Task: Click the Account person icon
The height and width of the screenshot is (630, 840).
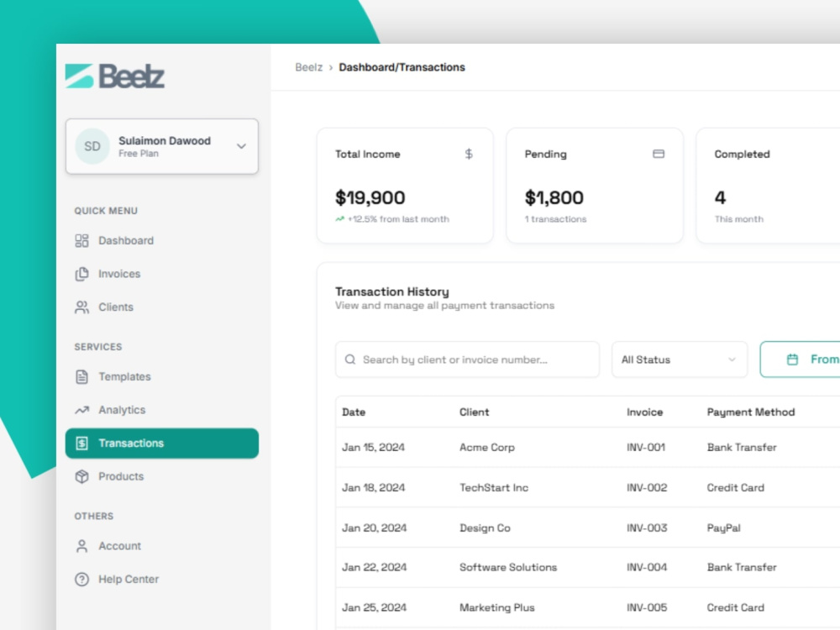Action: [81, 546]
